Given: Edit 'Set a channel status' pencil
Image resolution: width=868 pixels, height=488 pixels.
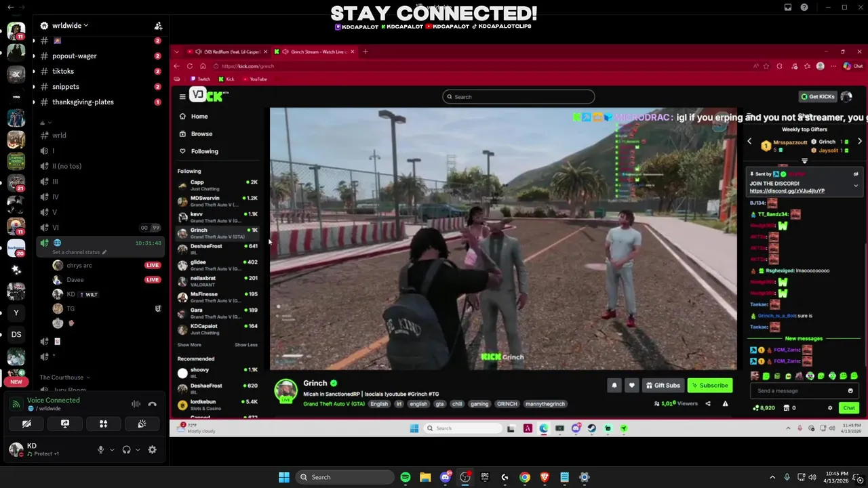Looking at the screenshot, I should [104, 252].
